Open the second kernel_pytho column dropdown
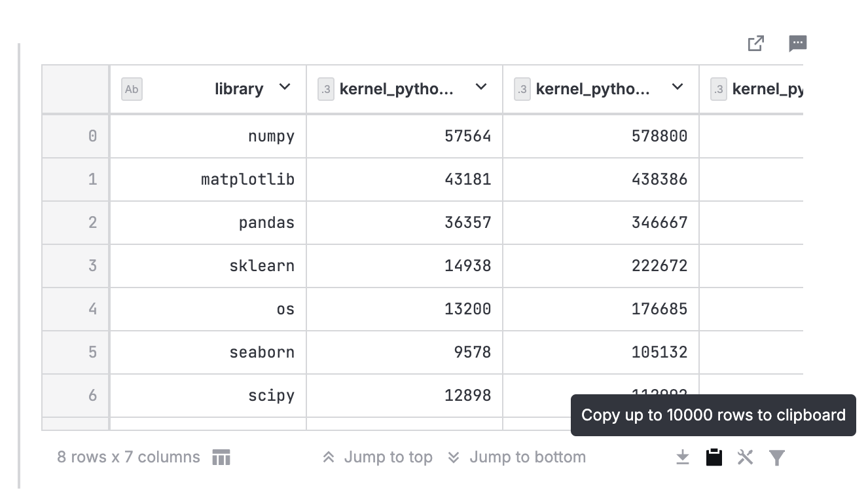Image resolution: width=868 pixels, height=503 pixels. [x=677, y=88]
